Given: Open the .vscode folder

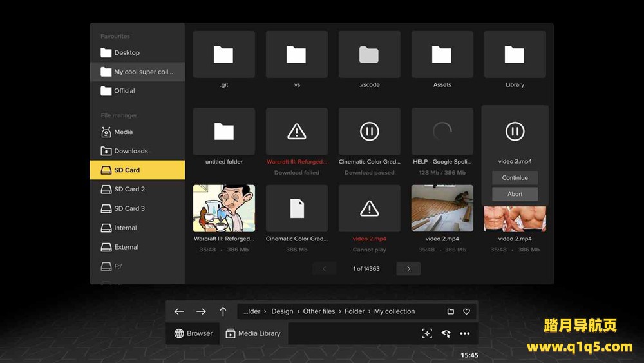Looking at the screenshot, I should point(369,54).
